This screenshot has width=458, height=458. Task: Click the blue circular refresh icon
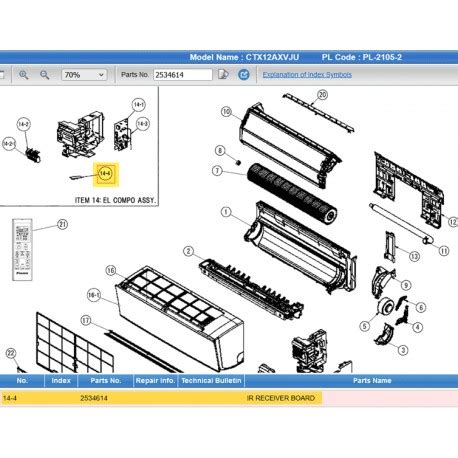click(244, 74)
